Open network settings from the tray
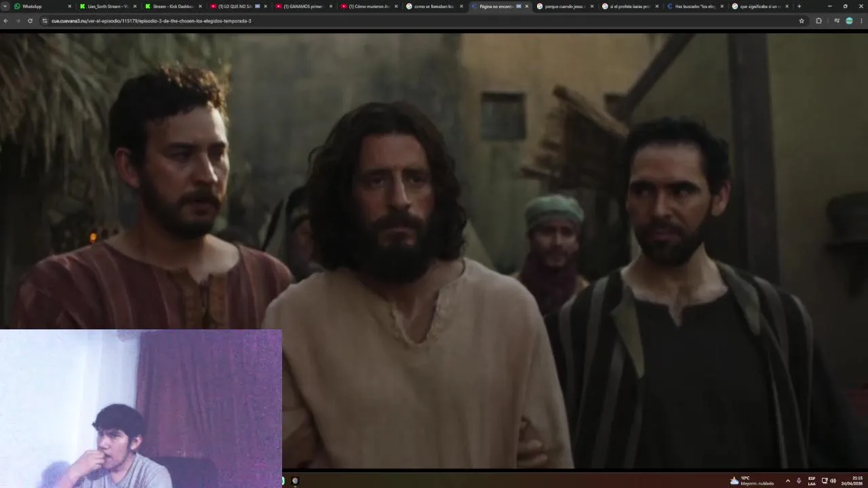 (x=825, y=481)
